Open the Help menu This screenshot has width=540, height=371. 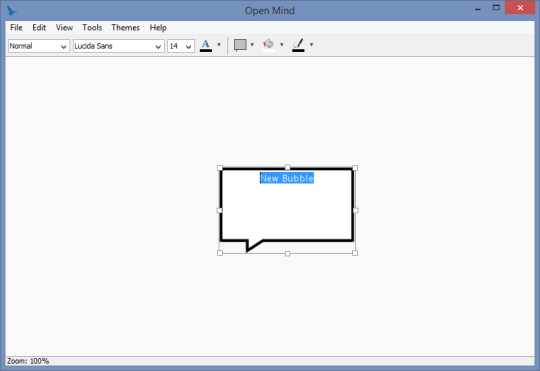(x=158, y=28)
